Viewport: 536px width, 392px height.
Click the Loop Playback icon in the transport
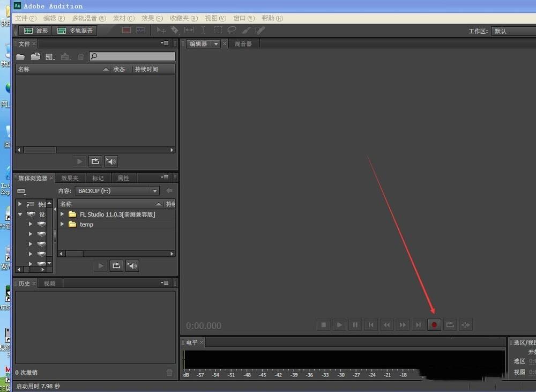pos(450,324)
